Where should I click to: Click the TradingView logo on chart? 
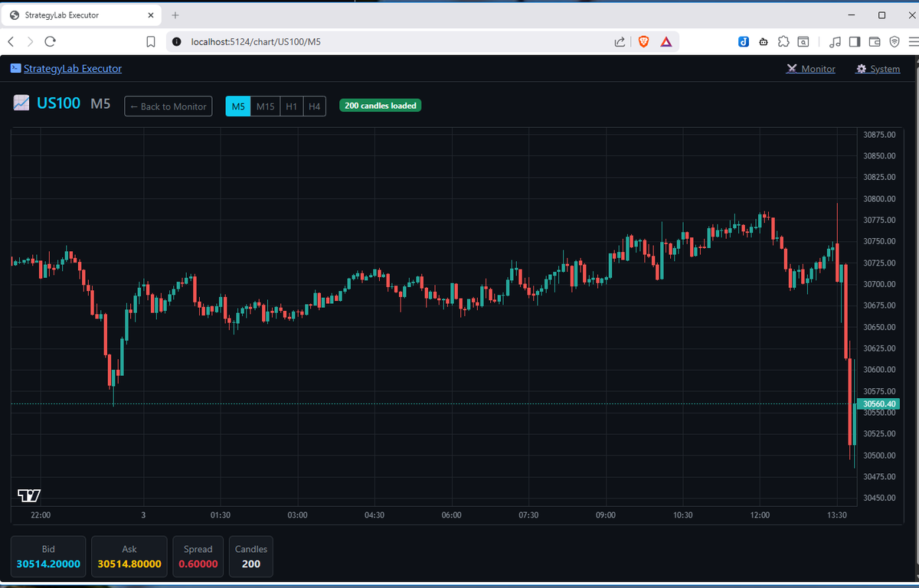click(29, 495)
